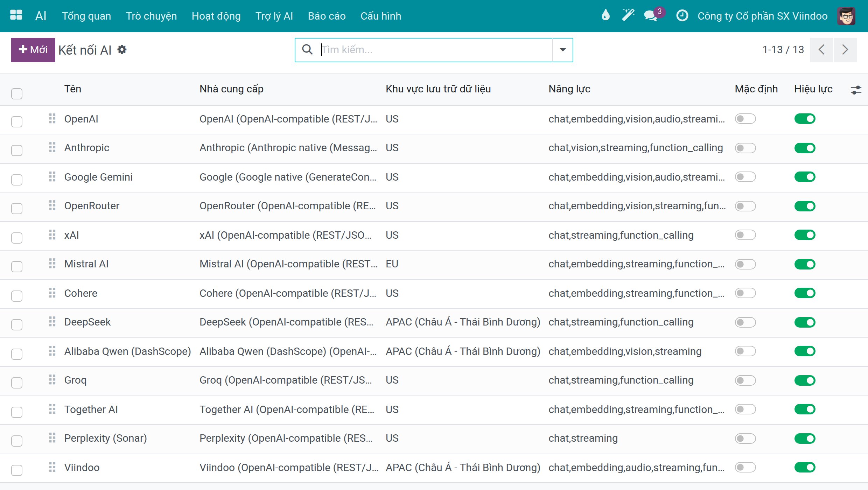This screenshot has height=490, width=868.
Task: Click the drag handle of Google Gemini row
Action: [52, 177]
